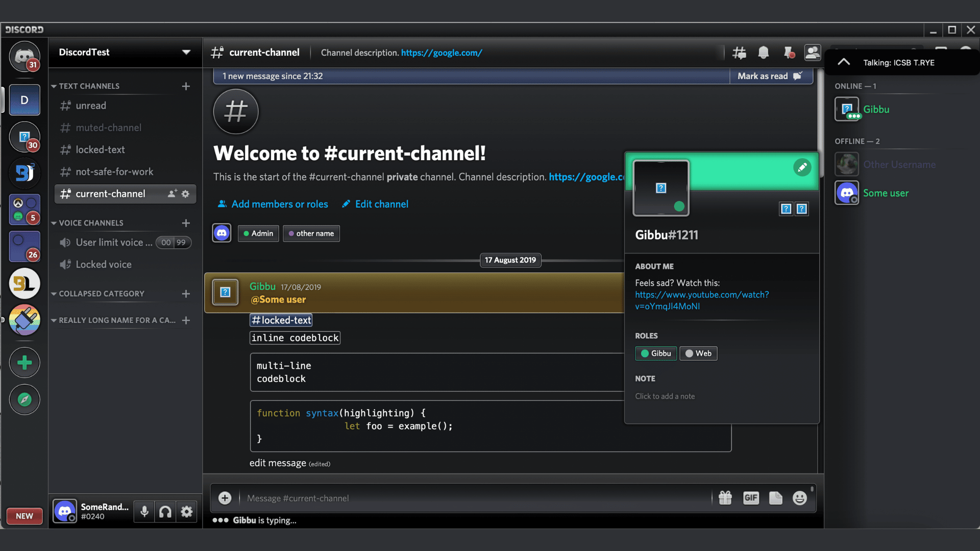Click the SomeRand user avatar
The image size is (980, 551).
(x=65, y=511)
